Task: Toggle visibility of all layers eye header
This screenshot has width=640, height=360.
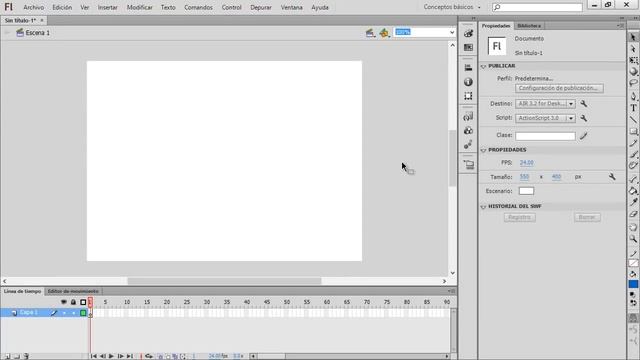Action: pyautogui.click(x=64, y=302)
